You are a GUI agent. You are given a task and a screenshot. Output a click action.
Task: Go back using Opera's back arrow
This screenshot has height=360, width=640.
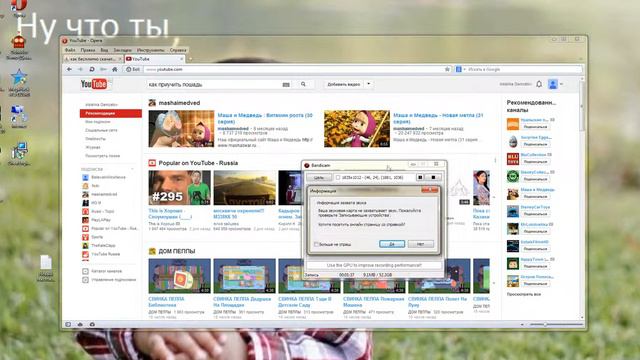coord(69,69)
